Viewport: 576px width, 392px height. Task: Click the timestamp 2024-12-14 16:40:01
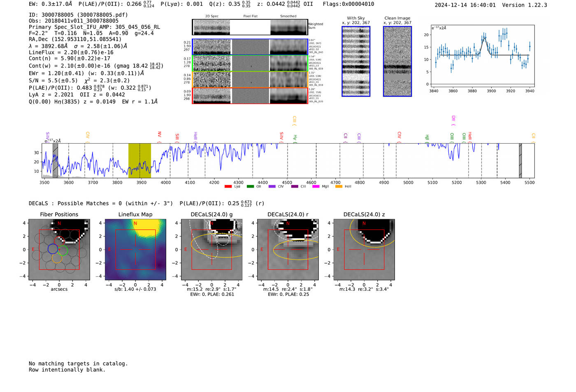[x=465, y=5]
